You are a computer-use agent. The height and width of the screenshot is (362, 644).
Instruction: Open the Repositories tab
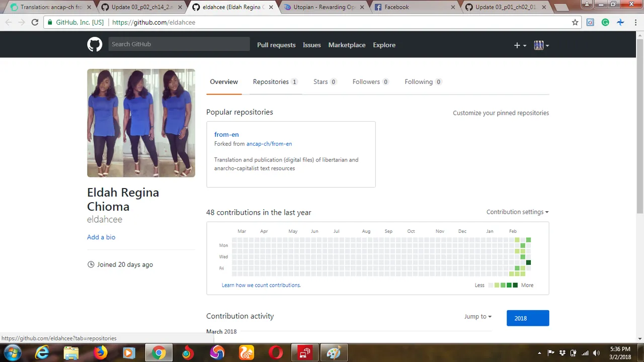pos(275,81)
